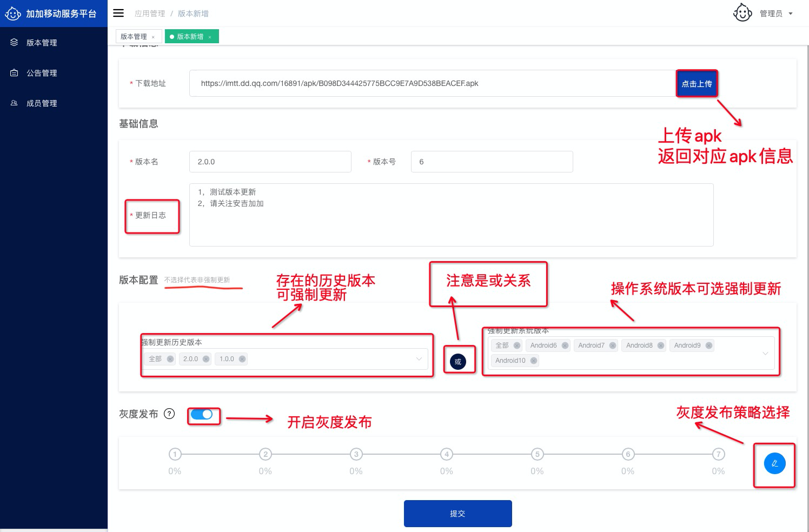Remove the 2.0.0 history version tag
The image size is (809, 532).
pos(205,359)
